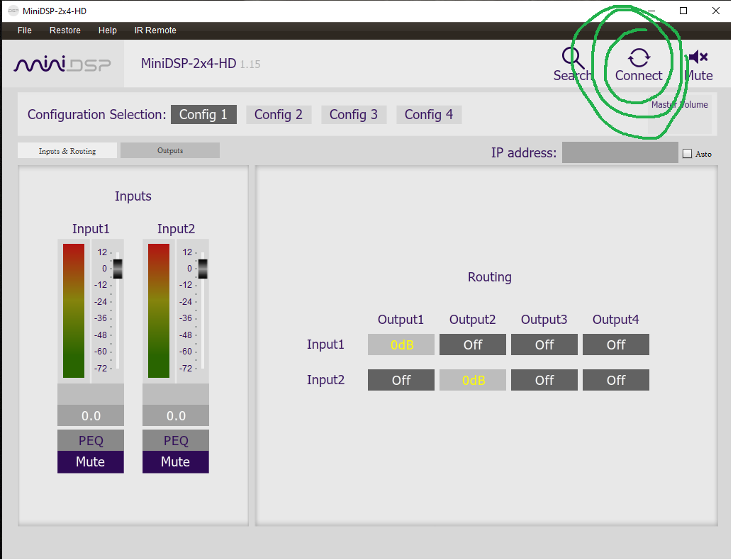733x560 pixels.
Task: Mute Input2 channel
Action: pos(176,462)
